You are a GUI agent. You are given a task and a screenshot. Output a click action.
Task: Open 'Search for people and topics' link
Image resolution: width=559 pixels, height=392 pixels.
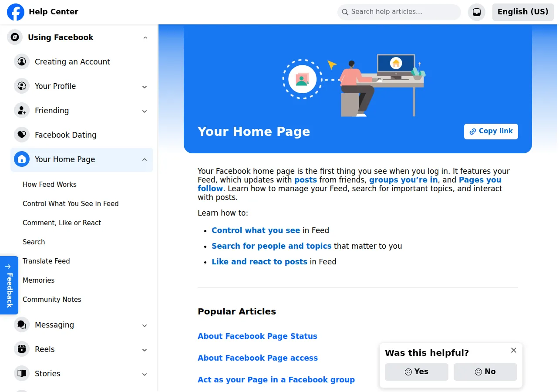coord(272,246)
